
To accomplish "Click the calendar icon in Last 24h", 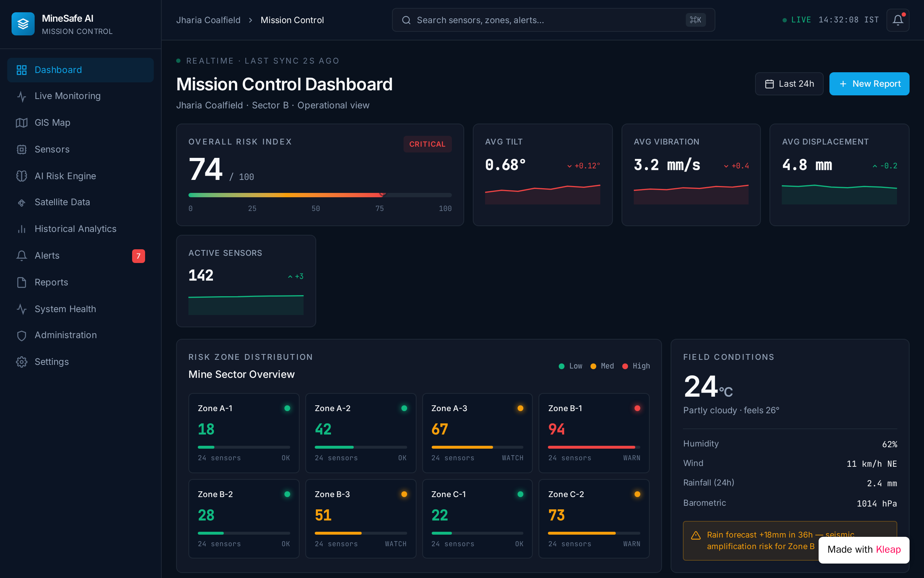I will pos(770,84).
